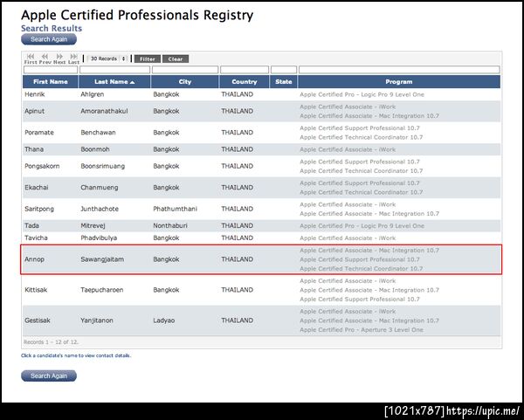Select last name Yanjitanon

[x=97, y=320]
